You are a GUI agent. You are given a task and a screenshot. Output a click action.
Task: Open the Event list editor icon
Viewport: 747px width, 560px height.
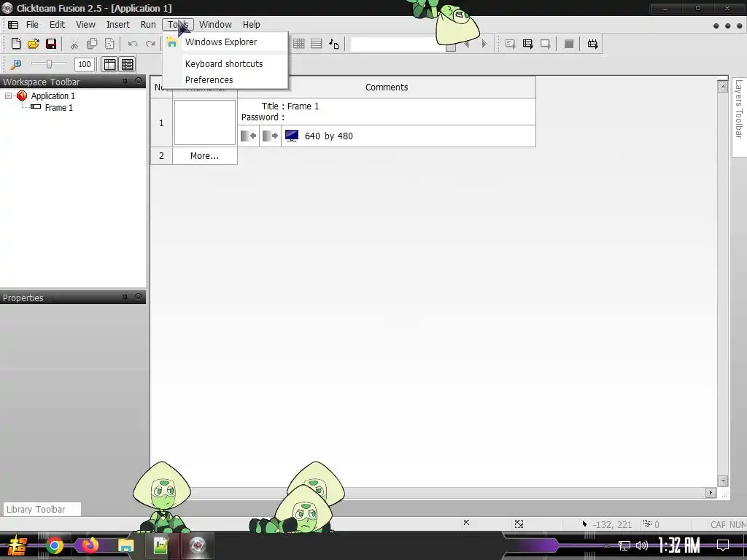[x=317, y=44]
